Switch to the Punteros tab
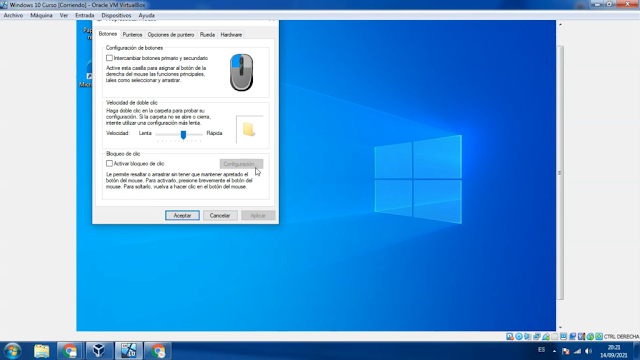The width and height of the screenshot is (640, 360). (132, 35)
